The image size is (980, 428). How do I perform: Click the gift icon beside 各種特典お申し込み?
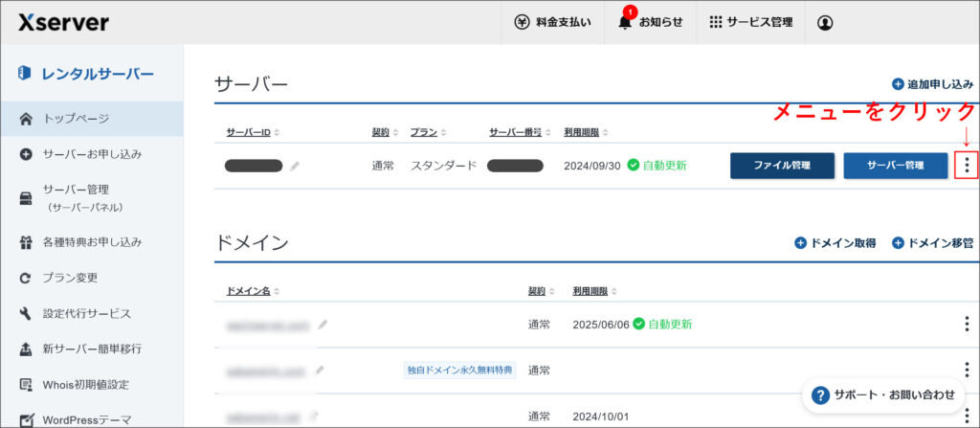coord(26,243)
